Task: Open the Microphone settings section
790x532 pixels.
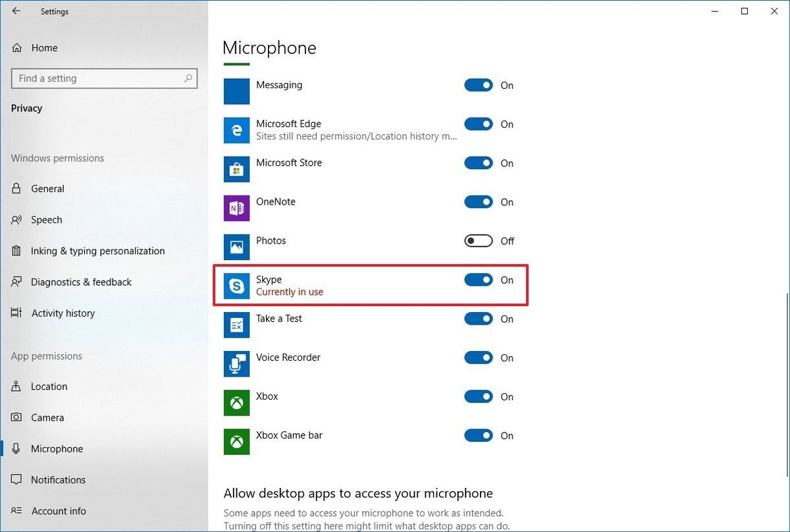Action: 56,448
